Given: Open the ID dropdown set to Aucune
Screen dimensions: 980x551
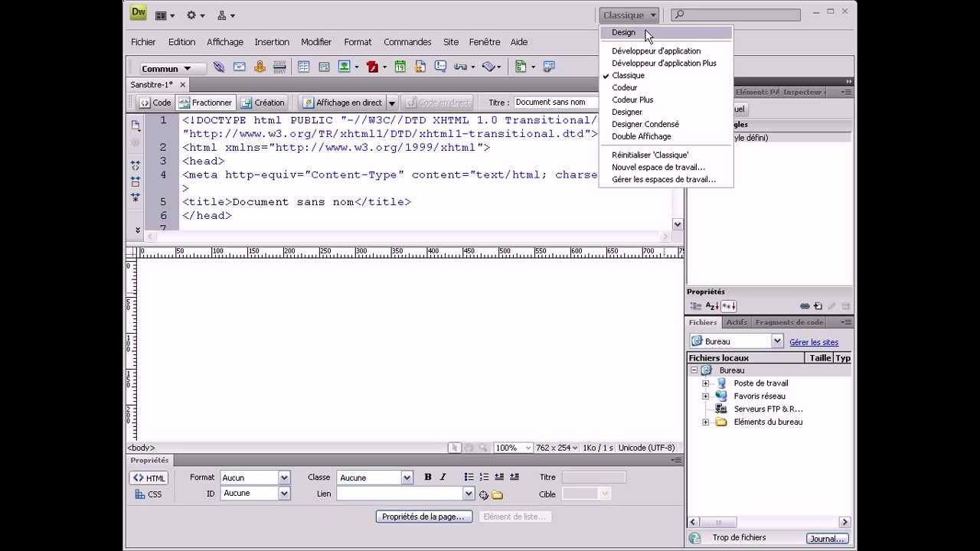Looking at the screenshot, I should (284, 494).
